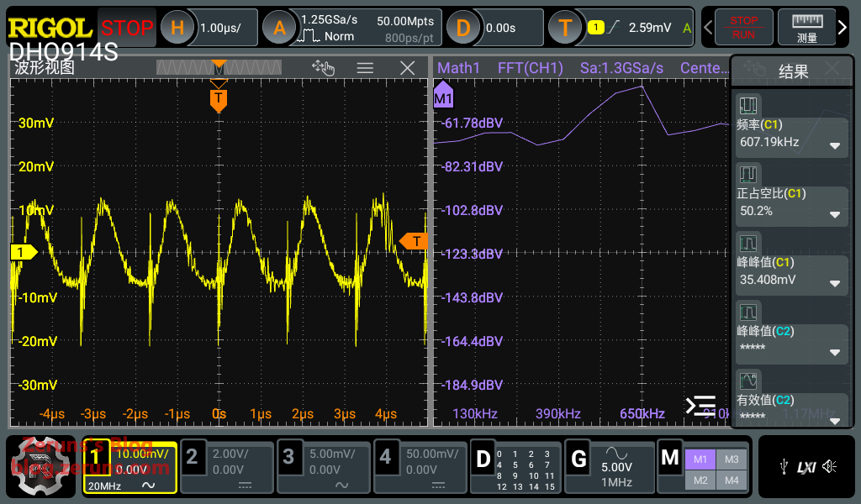Expand the 频率(C1) measurement dropdown
This screenshot has width=861, height=504.
[x=835, y=145]
